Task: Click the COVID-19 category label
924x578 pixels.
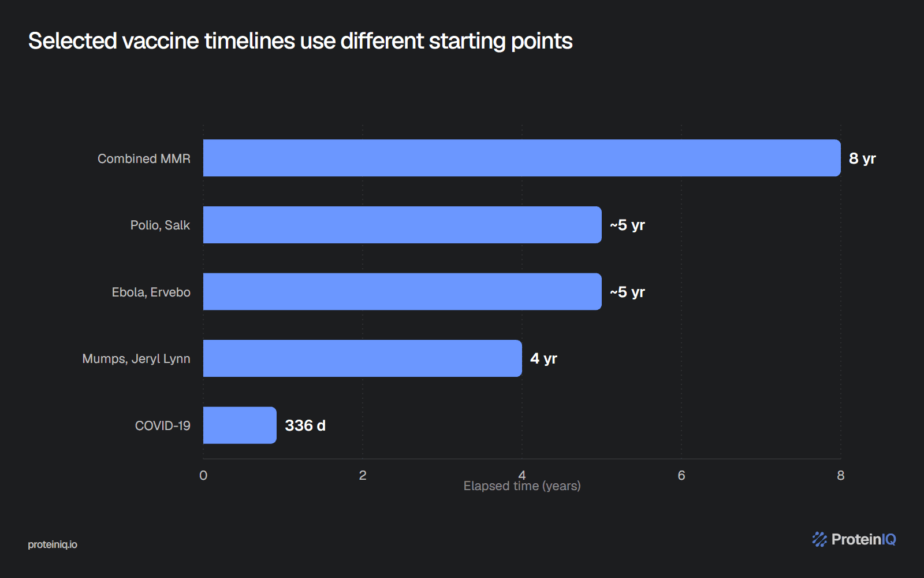Action: (x=163, y=426)
